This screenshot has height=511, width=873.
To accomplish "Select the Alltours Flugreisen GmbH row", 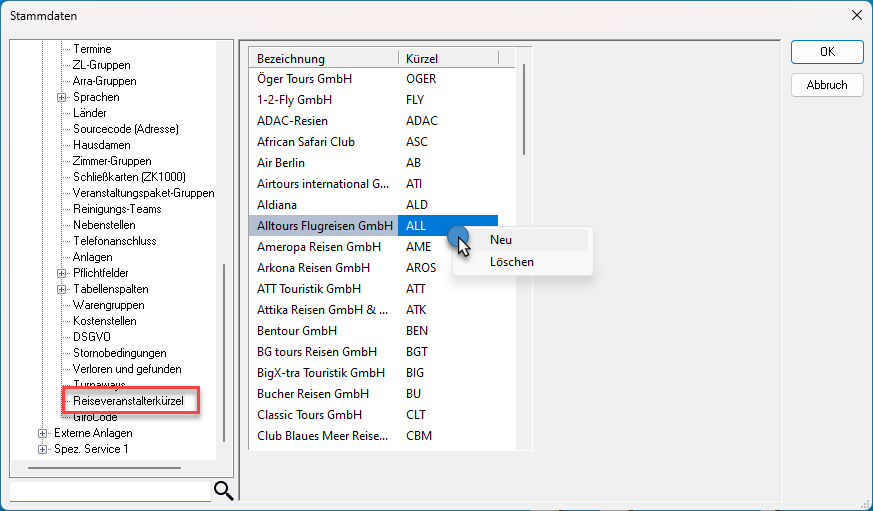I will tap(374, 226).
